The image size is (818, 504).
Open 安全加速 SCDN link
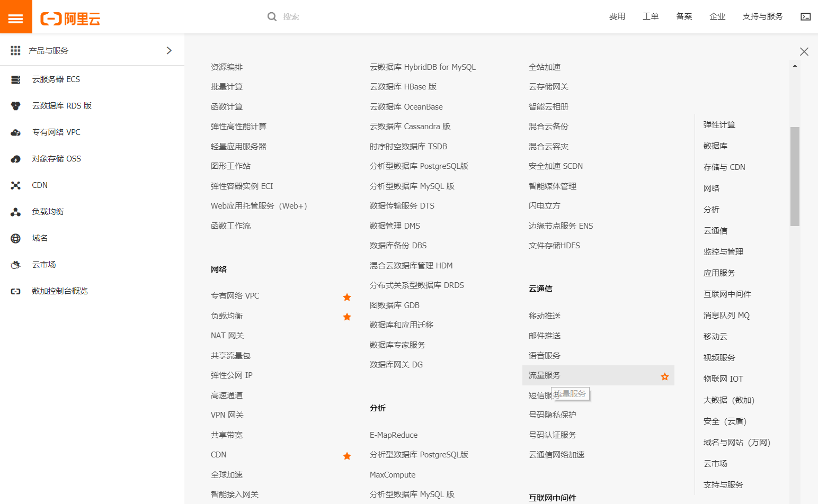pyautogui.click(x=556, y=166)
